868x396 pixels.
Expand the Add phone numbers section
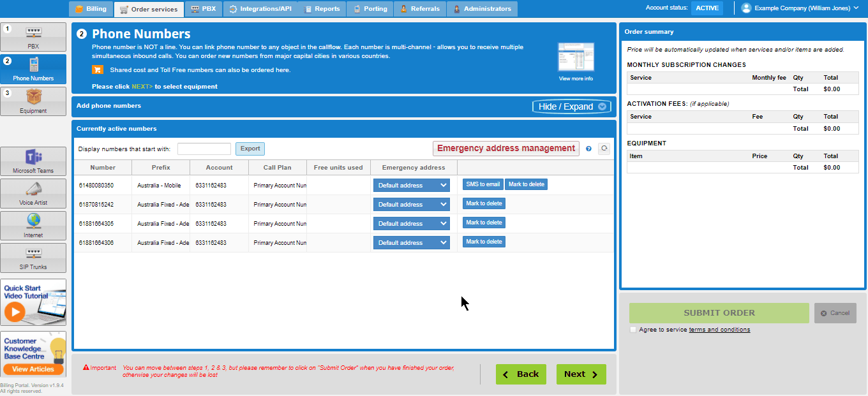(571, 106)
